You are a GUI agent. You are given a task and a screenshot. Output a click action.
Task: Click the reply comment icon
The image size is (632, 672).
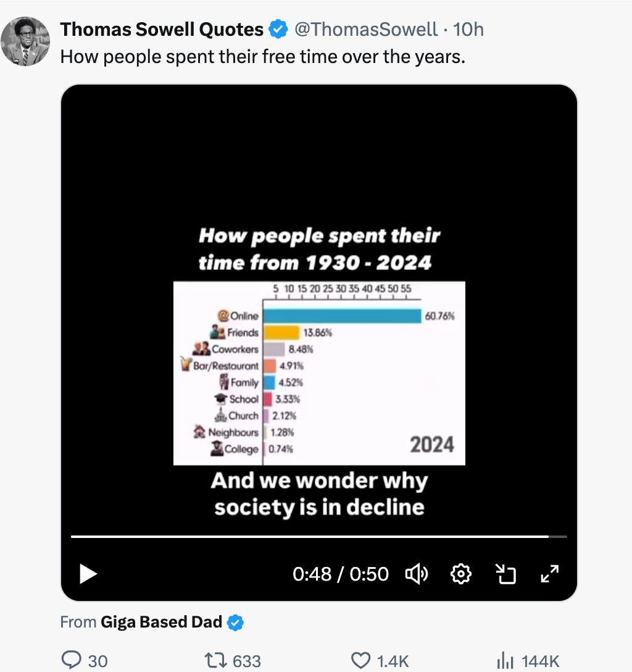pyautogui.click(x=72, y=661)
